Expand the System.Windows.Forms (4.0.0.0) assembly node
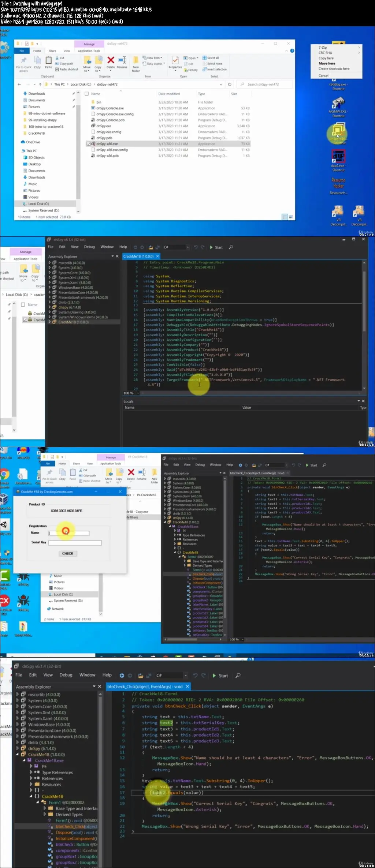The height and width of the screenshot is (868, 375). click(x=50, y=317)
